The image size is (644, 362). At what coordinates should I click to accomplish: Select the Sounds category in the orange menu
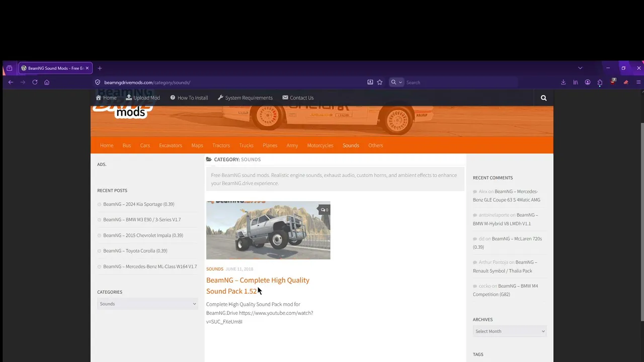pyautogui.click(x=351, y=145)
